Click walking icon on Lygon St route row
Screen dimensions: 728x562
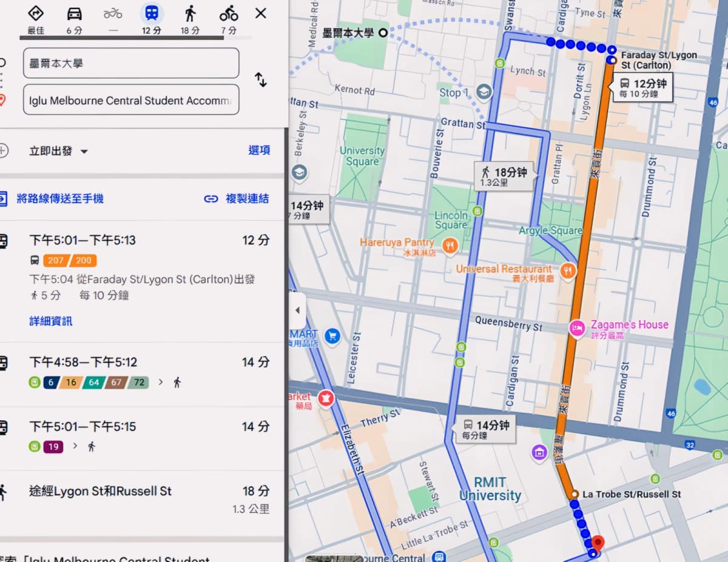click(x=3, y=492)
